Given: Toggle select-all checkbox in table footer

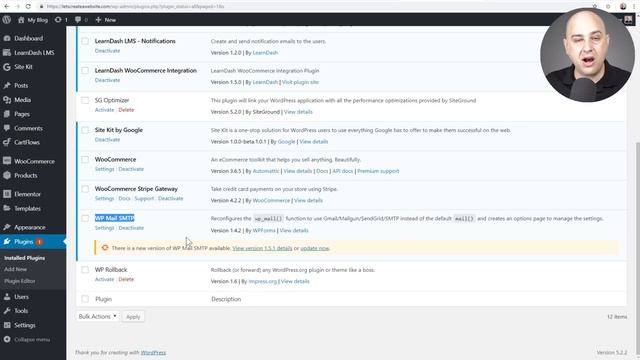Looking at the screenshot, I should click(x=85, y=299).
